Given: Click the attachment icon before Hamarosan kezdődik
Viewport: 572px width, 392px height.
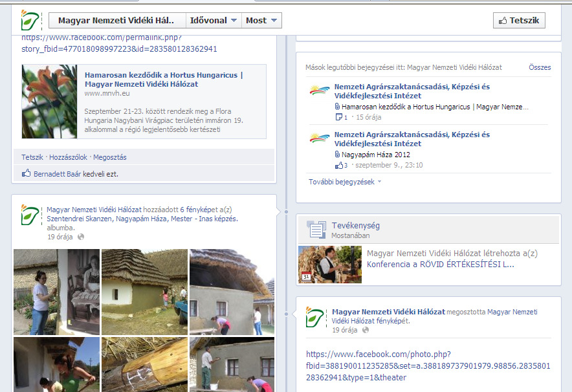Looking at the screenshot, I should (337, 107).
